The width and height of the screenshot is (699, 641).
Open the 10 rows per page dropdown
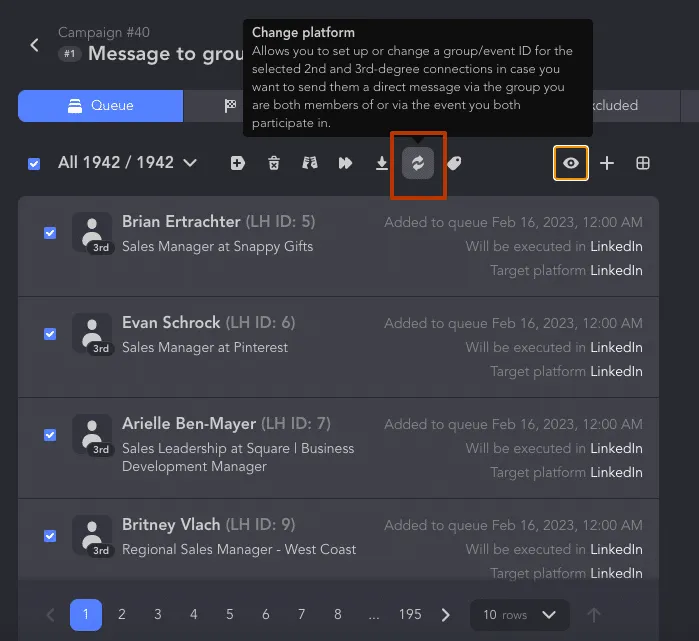(x=520, y=615)
